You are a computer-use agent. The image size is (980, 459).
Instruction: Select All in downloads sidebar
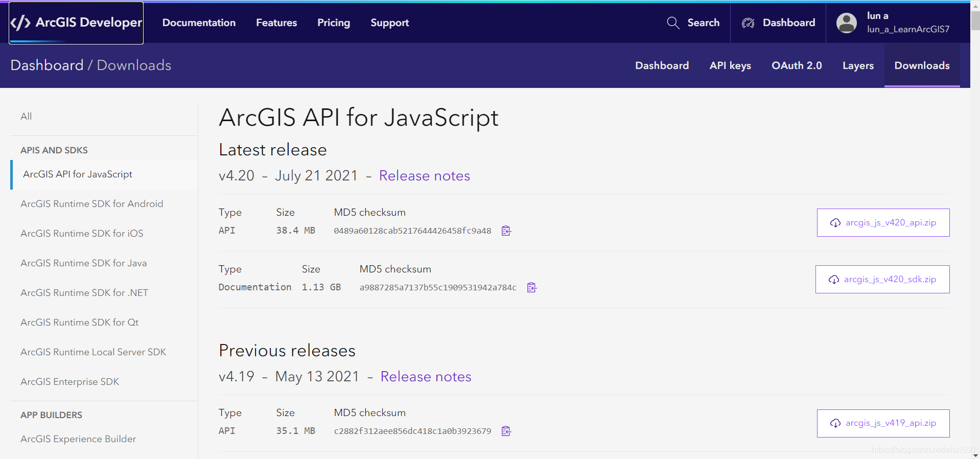26,117
